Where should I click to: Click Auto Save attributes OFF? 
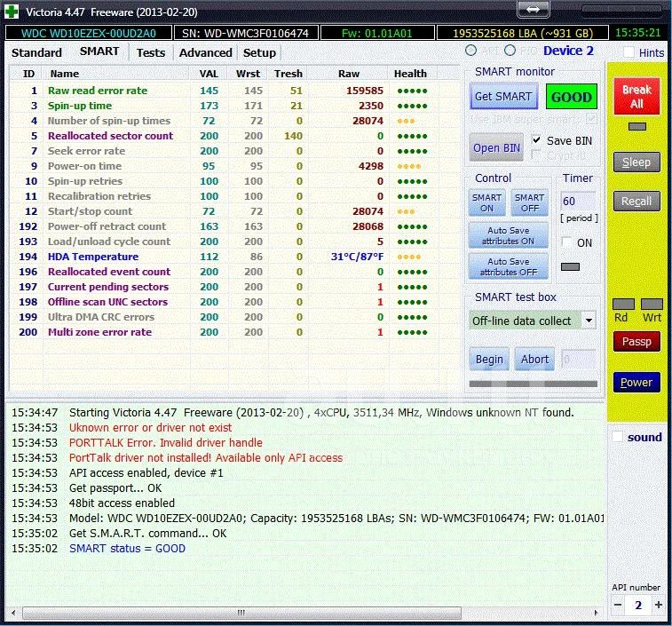click(508, 266)
